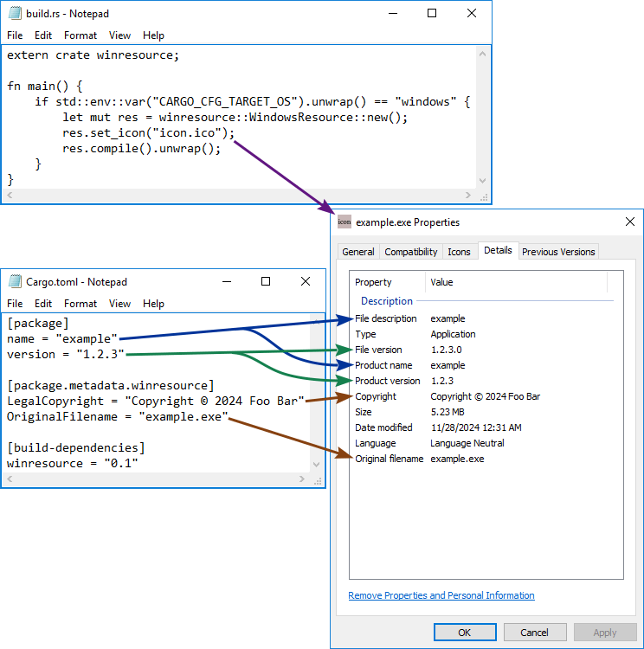Switch to the Previous Versions tab

(x=558, y=252)
